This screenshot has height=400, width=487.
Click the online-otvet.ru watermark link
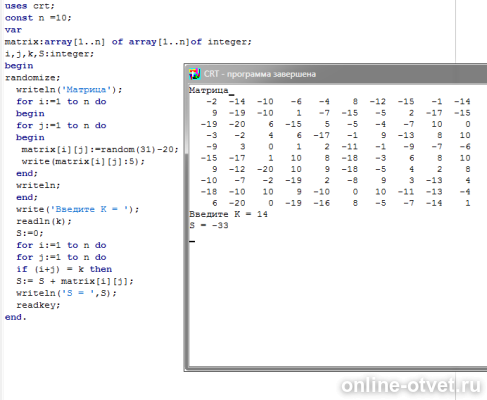(411, 386)
